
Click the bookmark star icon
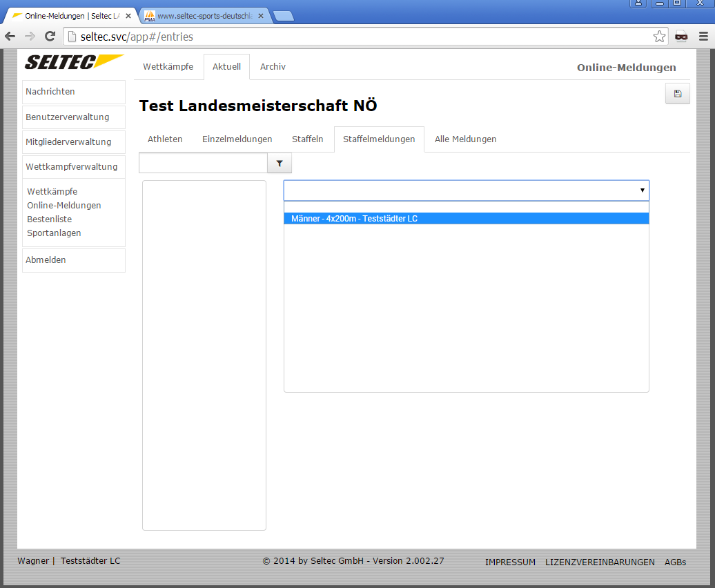point(659,37)
